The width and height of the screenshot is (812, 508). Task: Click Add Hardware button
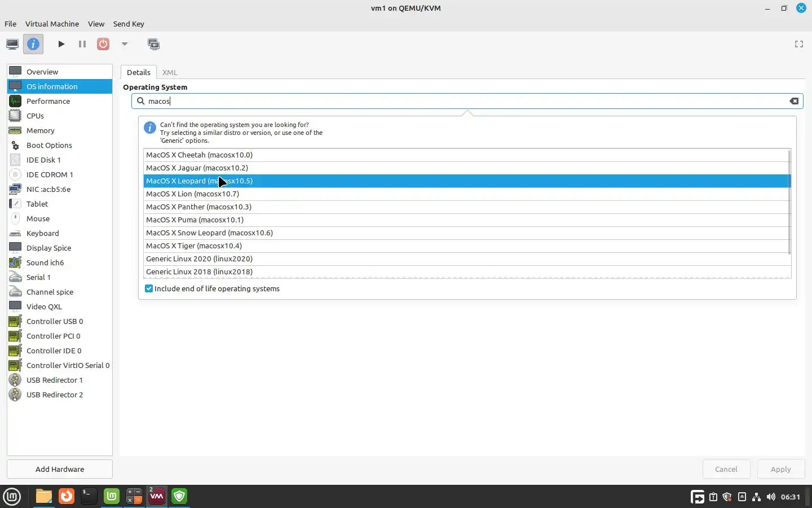tap(60, 469)
